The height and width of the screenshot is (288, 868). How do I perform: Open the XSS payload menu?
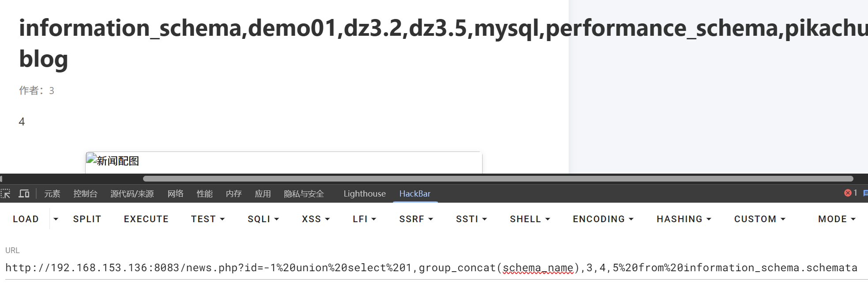[316, 219]
